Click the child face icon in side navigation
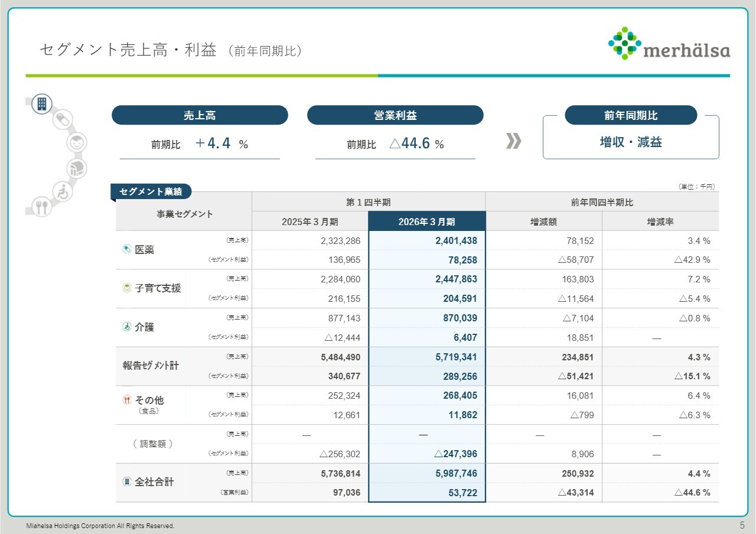This screenshot has height=534, width=756. (76, 142)
